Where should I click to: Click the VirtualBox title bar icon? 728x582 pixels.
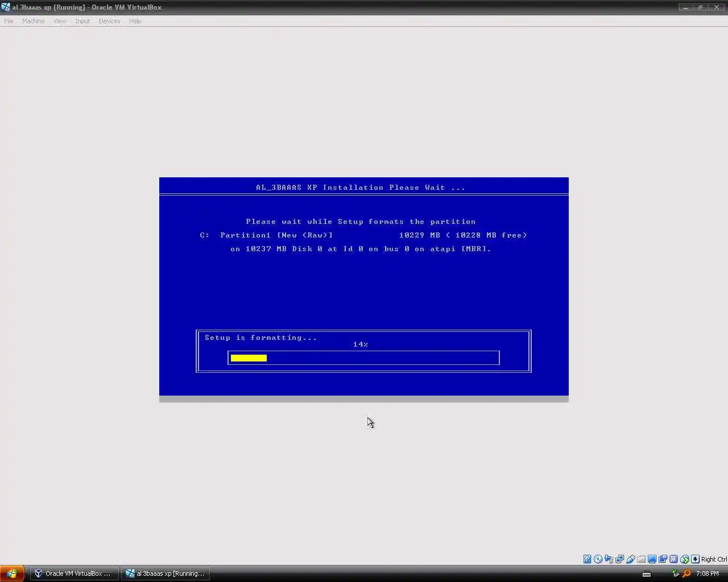click(6, 7)
